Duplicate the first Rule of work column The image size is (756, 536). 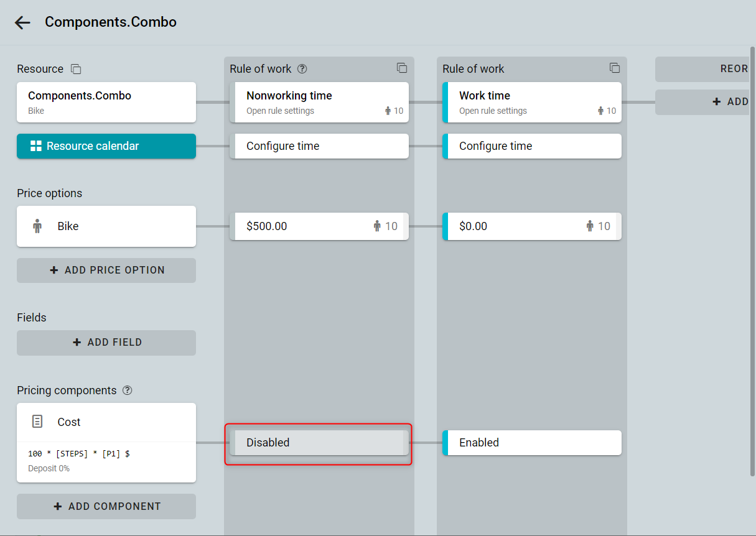(x=402, y=68)
